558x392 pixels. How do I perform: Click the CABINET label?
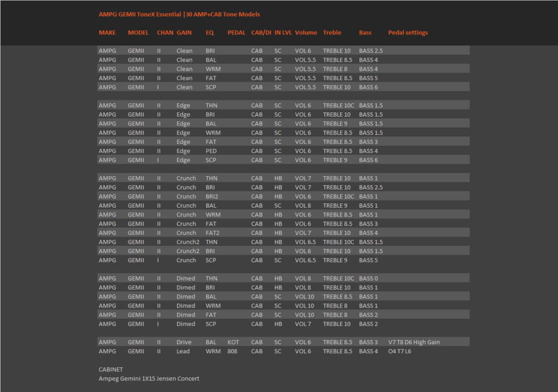pos(111,369)
